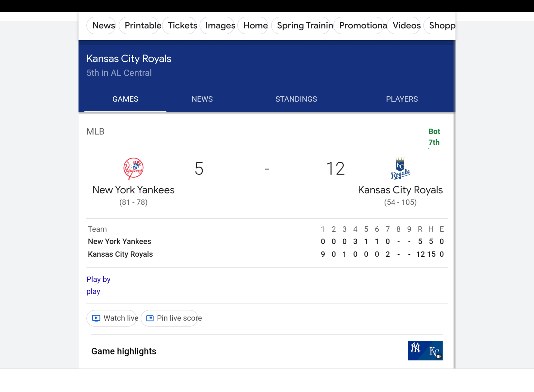Image resolution: width=534 pixels, height=392 pixels.
Task: Filter results by the News chip
Action: tap(103, 25)
